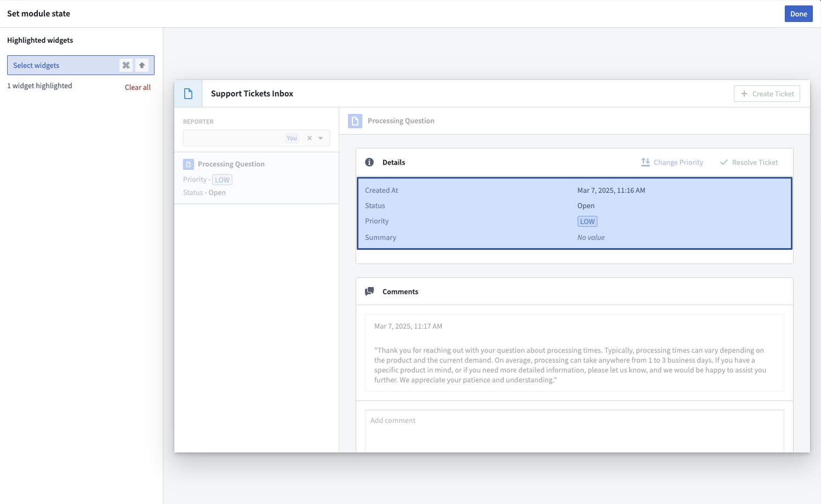Click the '1 widget highlighted' text
Screen dimensions: 821x504
tap(39, 86)
